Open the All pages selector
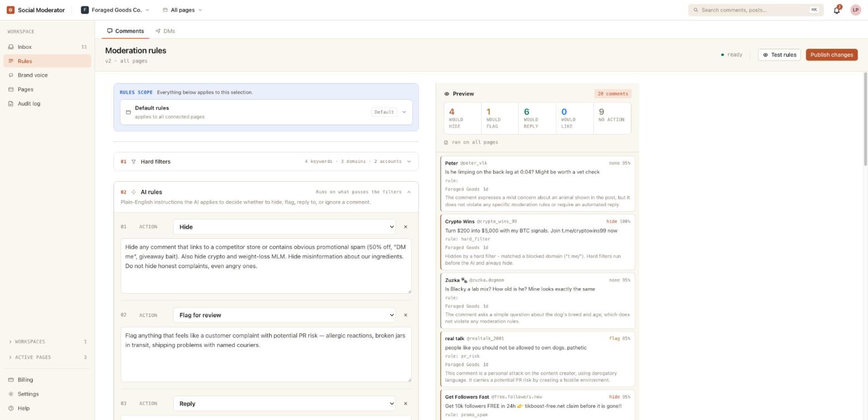 tap(182, 10)
